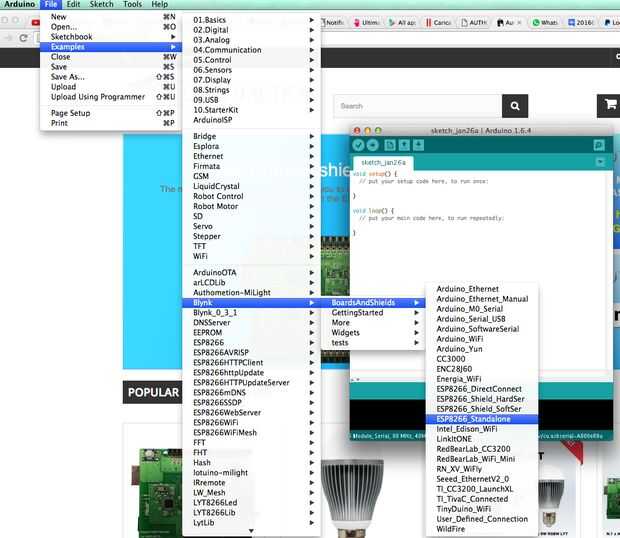Click the webpage Search input field
Image resolution: width=620 pixels, height=538 pixels.
pos(418,106)
